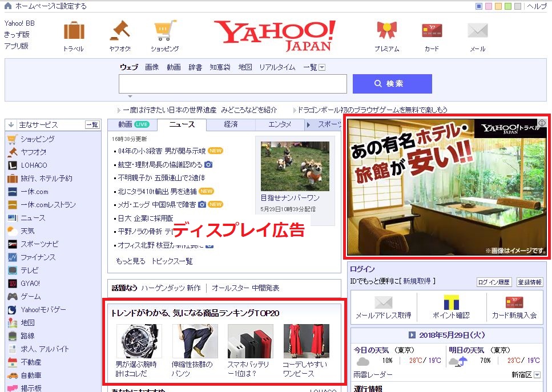
Task: Select the 画像 search category
Action: coord(152,67)
